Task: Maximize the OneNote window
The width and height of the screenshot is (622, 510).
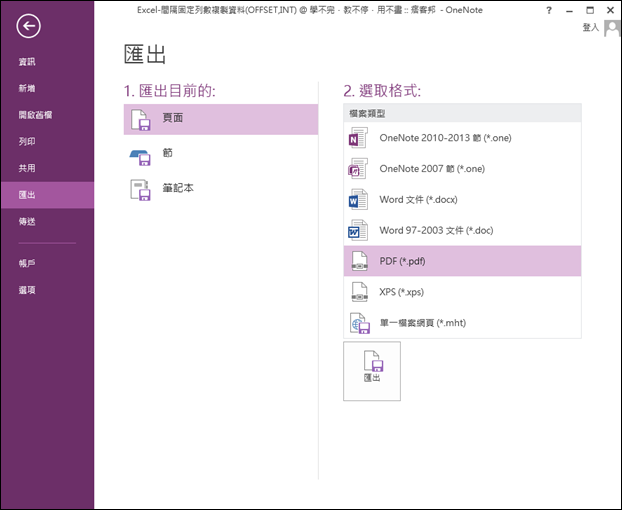Action: coord(590,10)
